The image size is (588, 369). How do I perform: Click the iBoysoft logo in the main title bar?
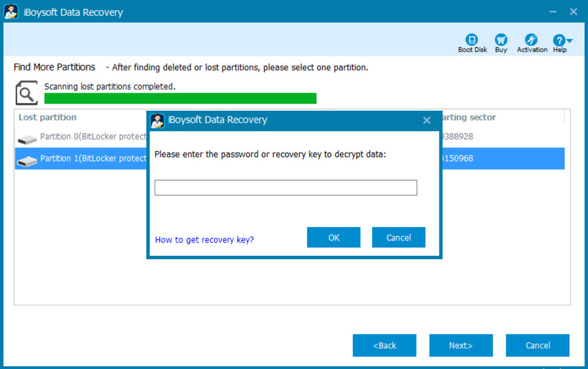pos(11,11)
